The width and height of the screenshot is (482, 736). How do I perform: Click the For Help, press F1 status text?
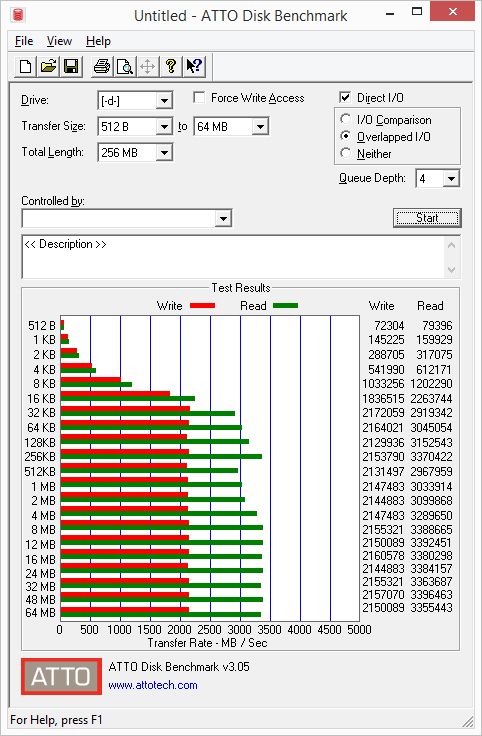(x=56, y=720)
